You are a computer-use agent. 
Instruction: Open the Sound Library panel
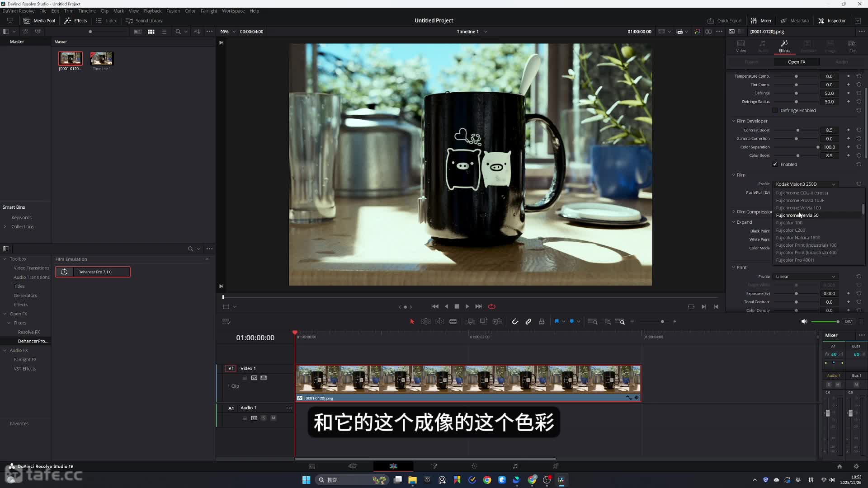144,21
